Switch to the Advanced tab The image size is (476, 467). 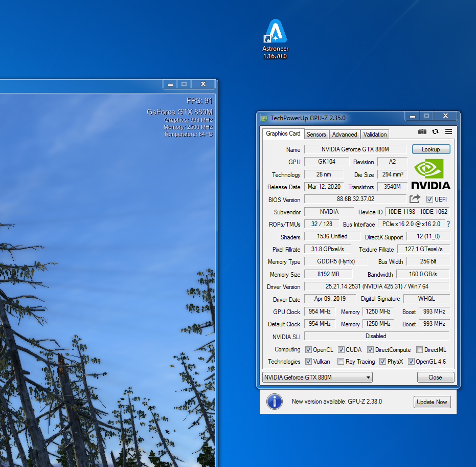pos(345,134)
